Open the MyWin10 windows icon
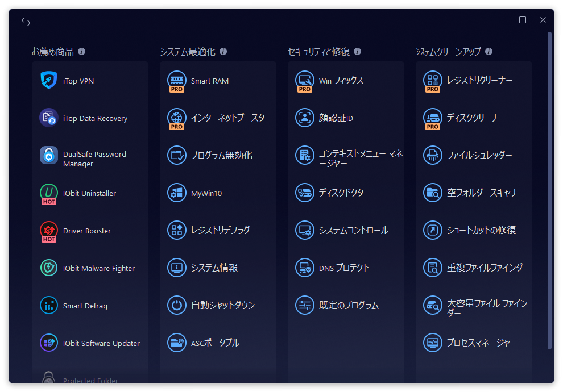This screenshot has width=563, height=392. click(177, 193)
